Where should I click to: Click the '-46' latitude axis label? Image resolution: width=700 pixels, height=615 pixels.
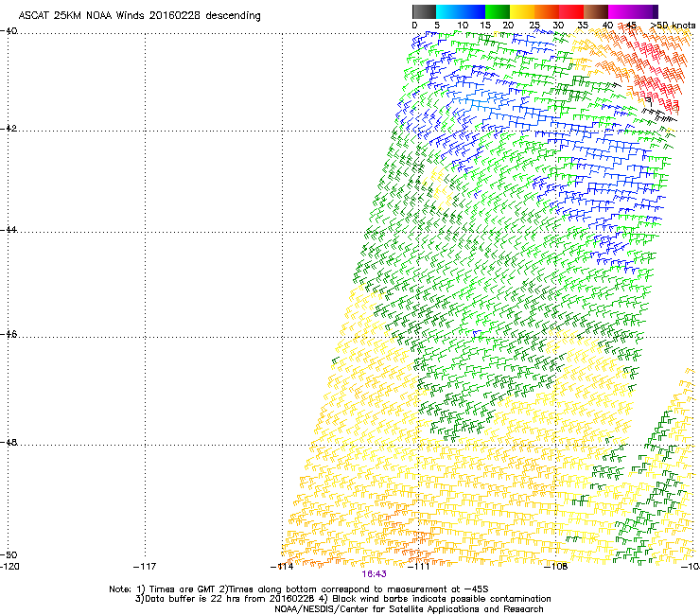click(x=9, y=334)
